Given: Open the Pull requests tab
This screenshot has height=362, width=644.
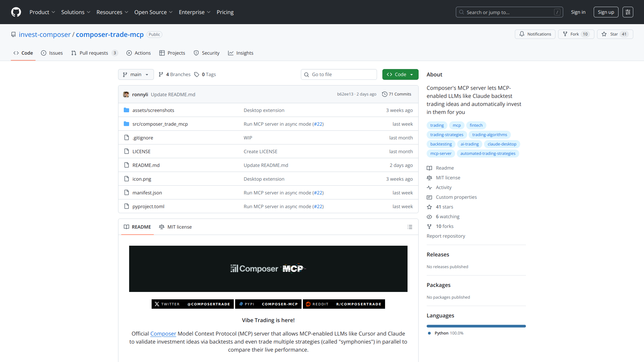Looking at the screenshot, I should pyautogui.click(x=94, y=53).
